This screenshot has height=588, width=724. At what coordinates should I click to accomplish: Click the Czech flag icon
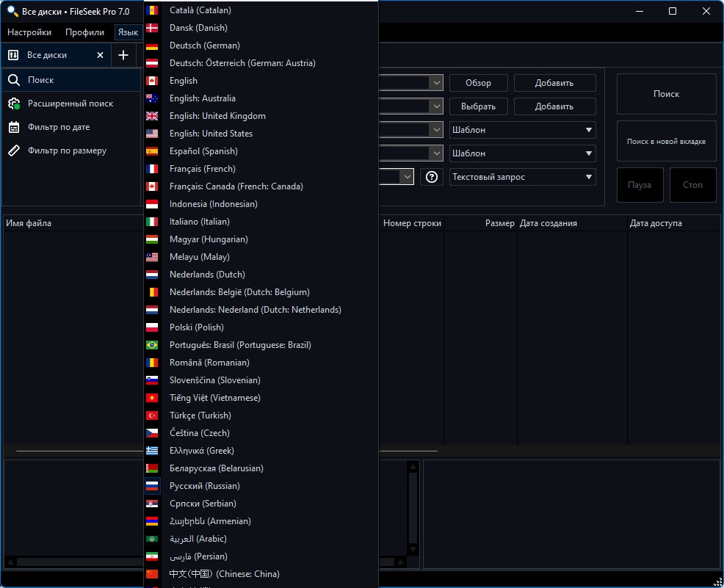(152, 433)
